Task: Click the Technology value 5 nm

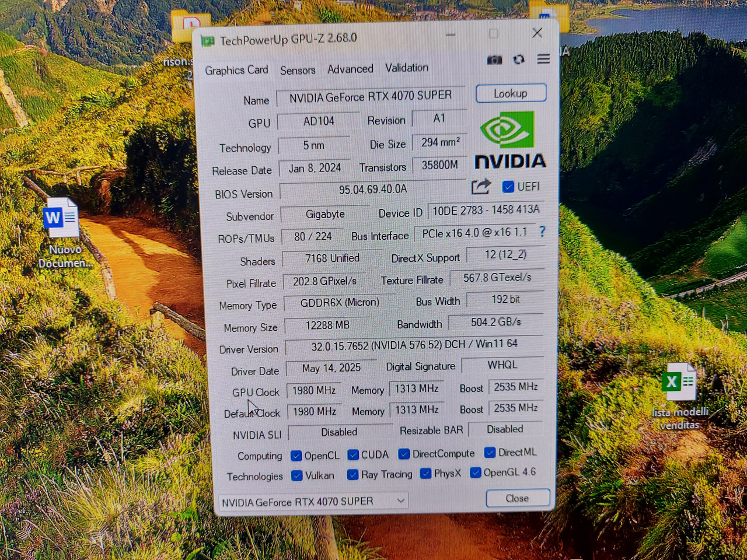Action: (x=314, y=145)
